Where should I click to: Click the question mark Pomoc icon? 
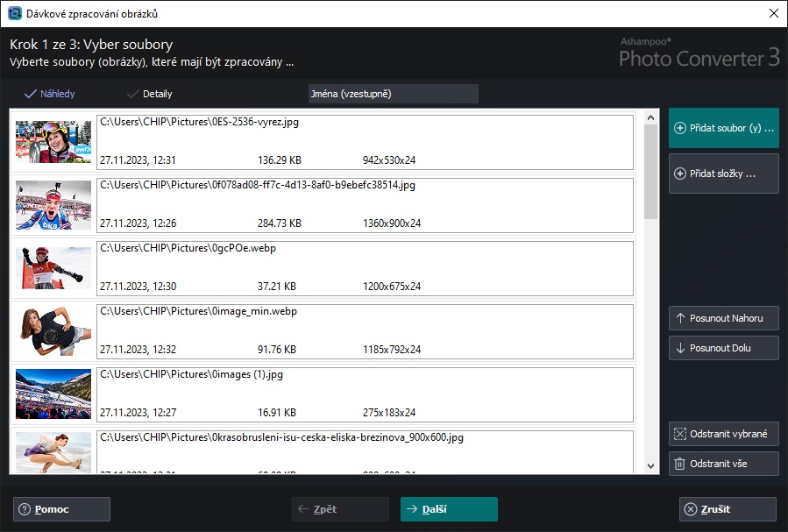tap(24, 509)
